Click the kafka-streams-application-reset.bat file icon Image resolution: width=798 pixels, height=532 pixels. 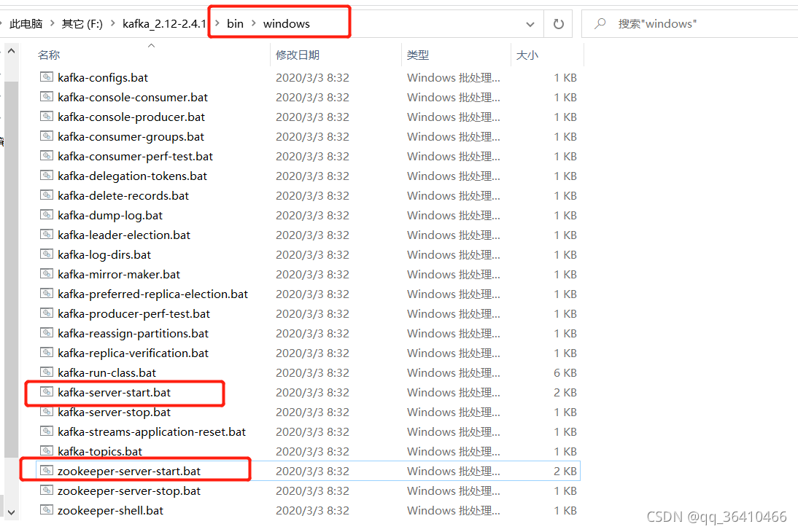point(46,431)
